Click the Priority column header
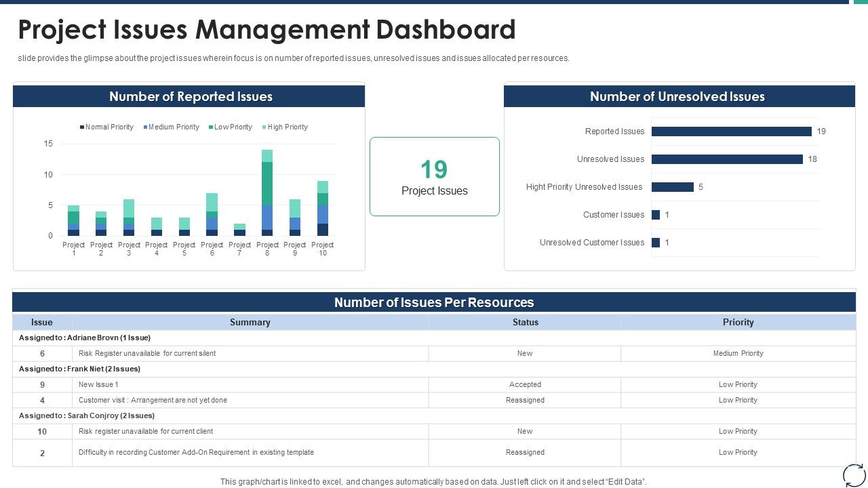The width and height of the screenshot is (868, 488). point(738,322)
